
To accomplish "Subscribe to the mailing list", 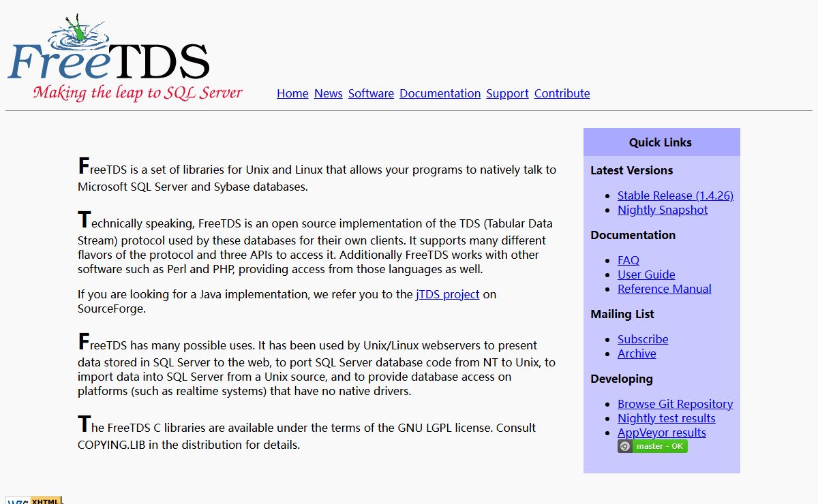I will coord(643,339).
